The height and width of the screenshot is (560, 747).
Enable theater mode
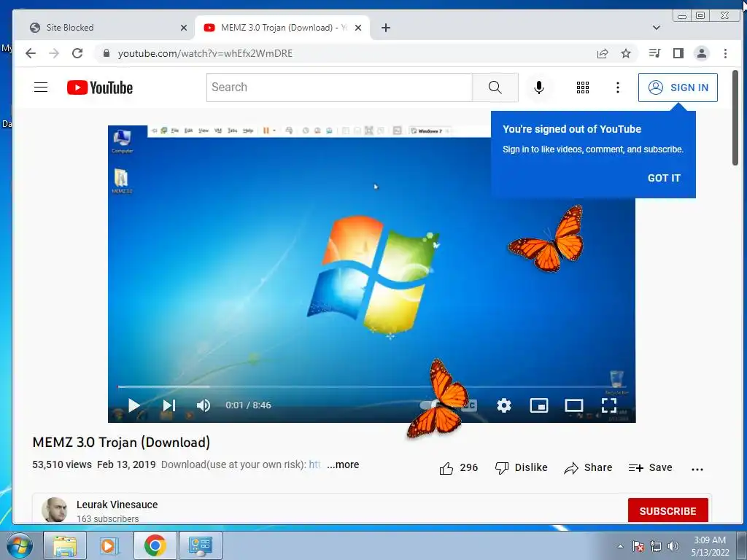tap(574, 405)
